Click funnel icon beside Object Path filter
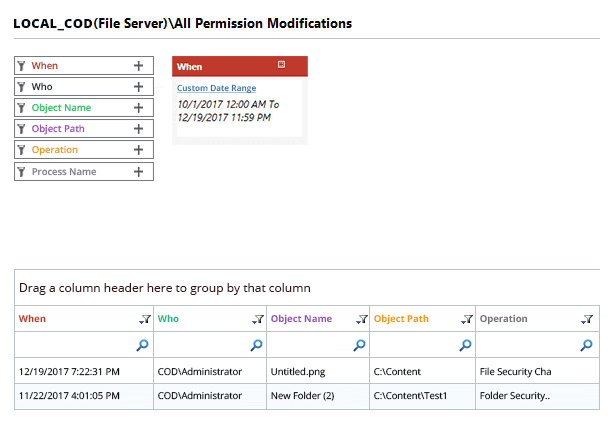The image size is (612, 430). [x=21, y=129]
